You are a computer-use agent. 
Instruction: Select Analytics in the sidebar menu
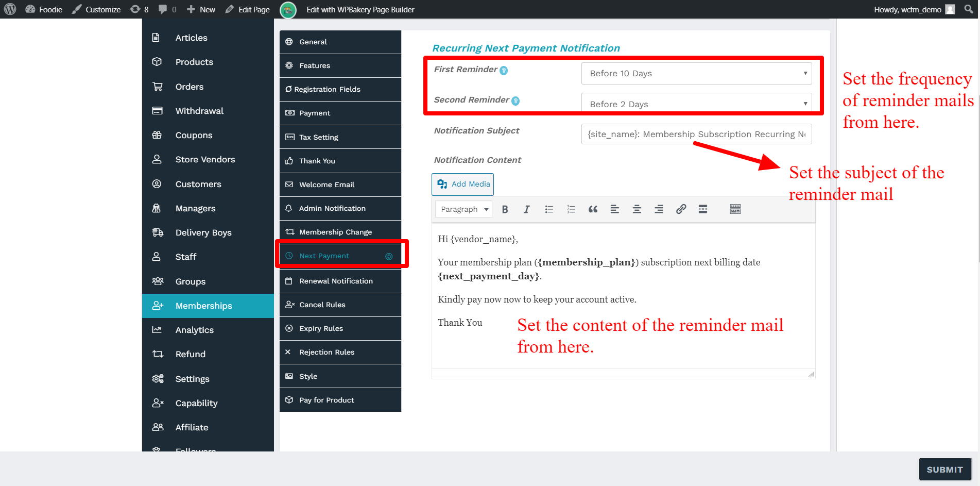click(194, 330)
